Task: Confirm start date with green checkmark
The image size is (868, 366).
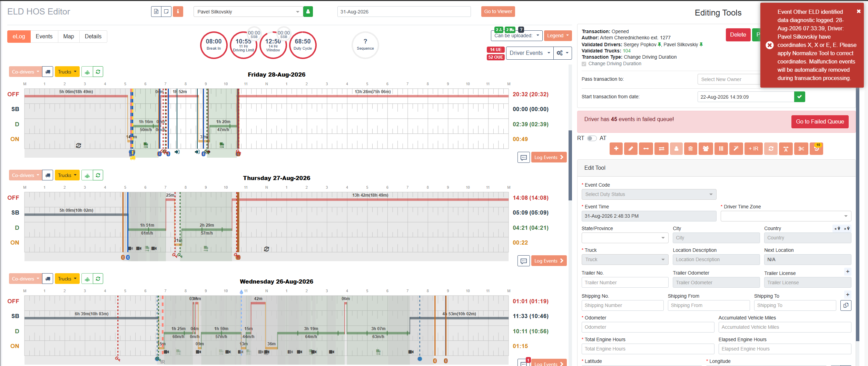Action: point(799,97)
